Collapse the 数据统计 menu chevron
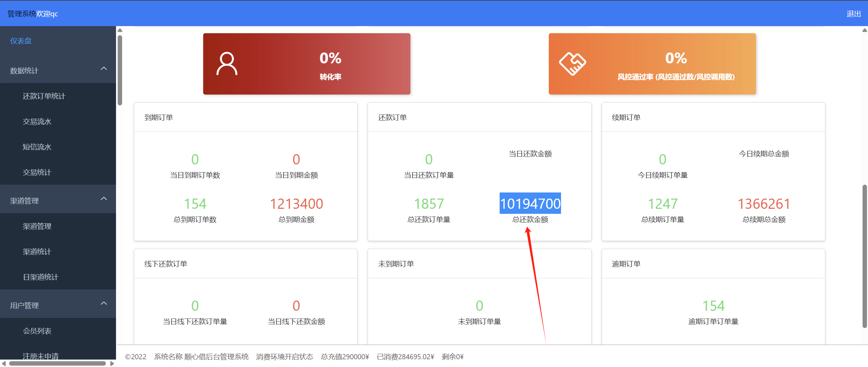868x367 pixels. click(x=104, y=68)
